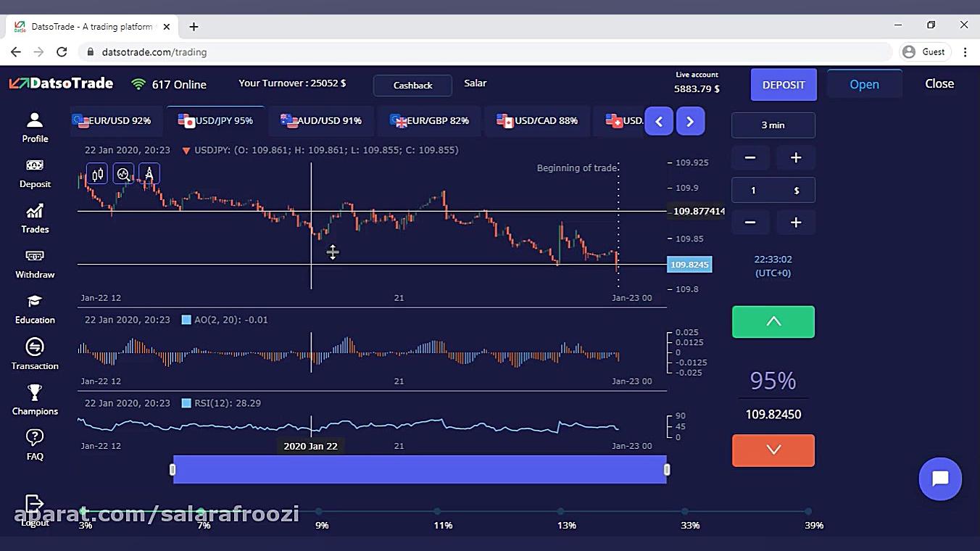The height and width of the screenshot is (551, 980).
Task: Open the Deposit page from the sidebar
Action: point(35,173)
